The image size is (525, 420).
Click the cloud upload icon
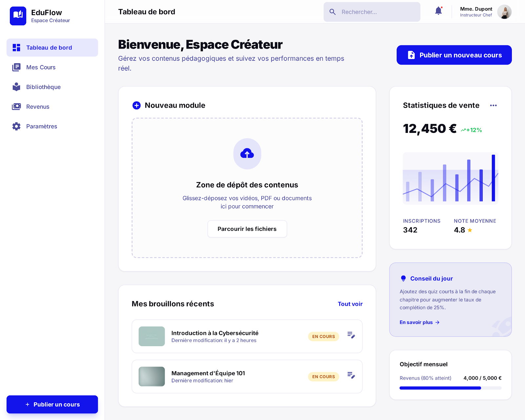tap(247, 154)
